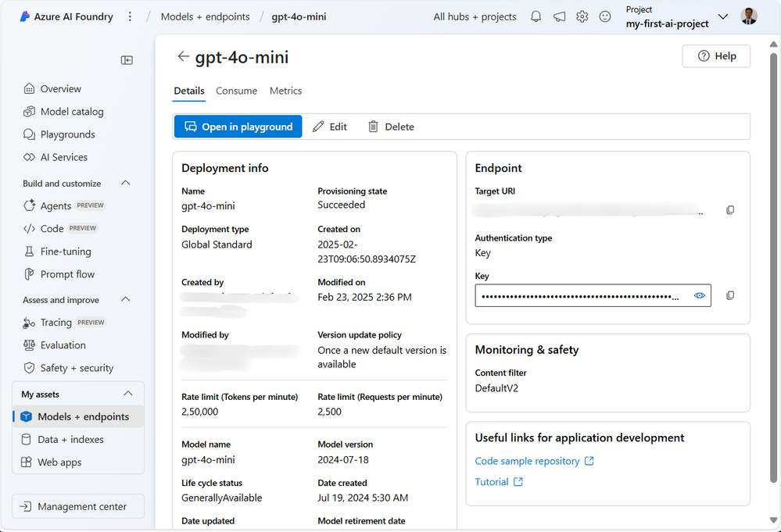Open Agents preview in the sidebar
The image size is (781, 532).
[x=64, y=205]
